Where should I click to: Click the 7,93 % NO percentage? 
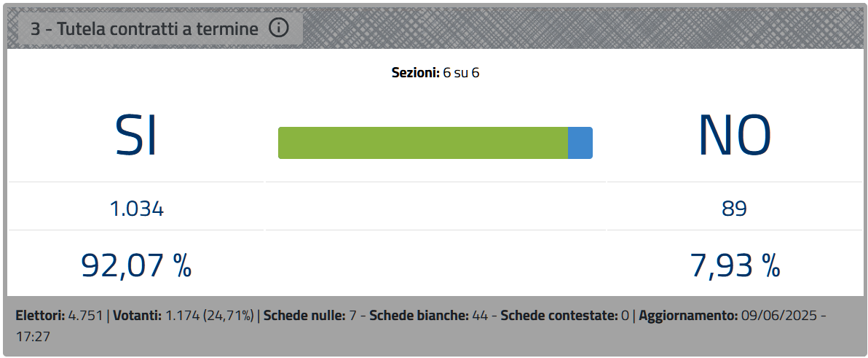pos(735,265)
